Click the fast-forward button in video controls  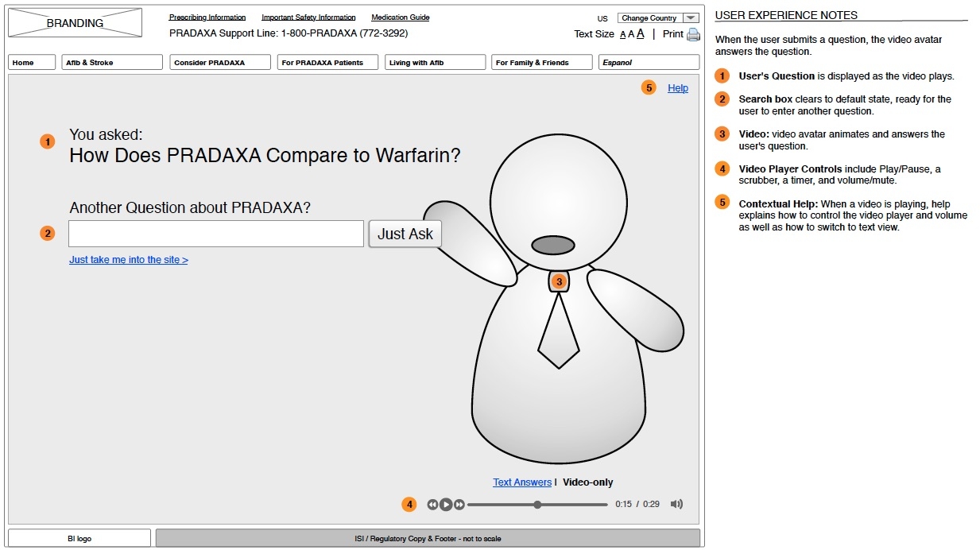(x=459, y=504)
